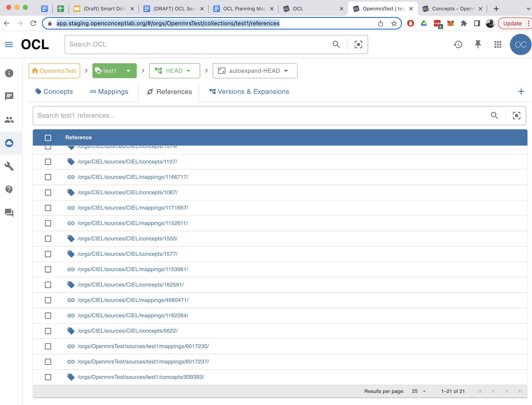The height and width of the screenshot is (405, 532).
Task: Expand the HEAD version dropdown
Action: coord(189,71)
